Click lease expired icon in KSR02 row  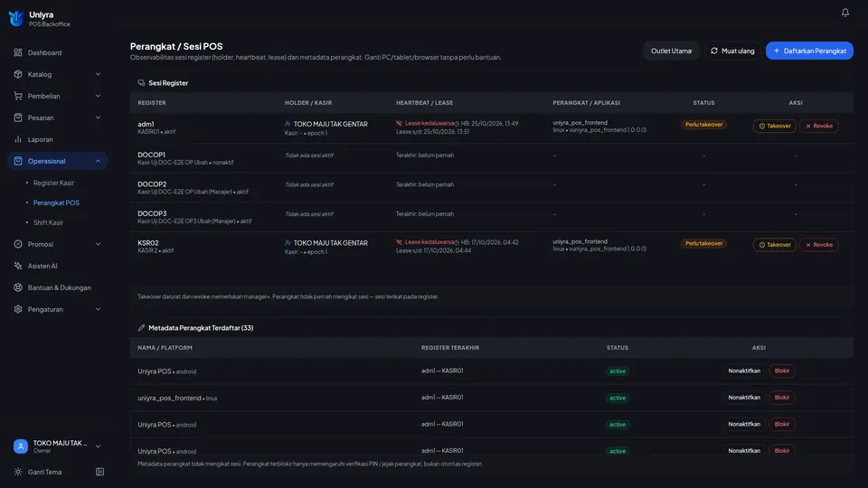click(x=399, y=242)
